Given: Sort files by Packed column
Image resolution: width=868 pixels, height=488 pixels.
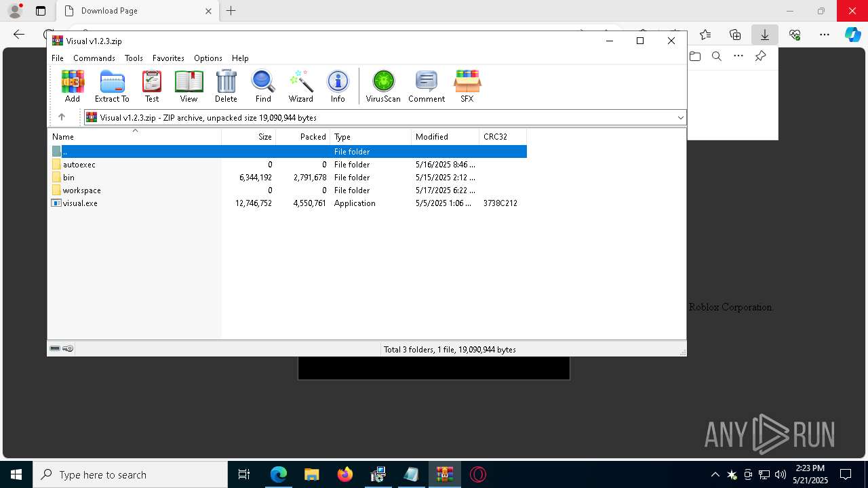Looking at the screenshot, I should (303, 136).
